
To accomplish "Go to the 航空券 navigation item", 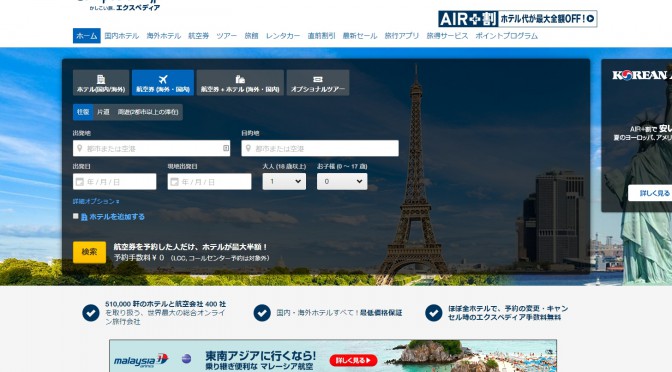I will coord(198,36).
